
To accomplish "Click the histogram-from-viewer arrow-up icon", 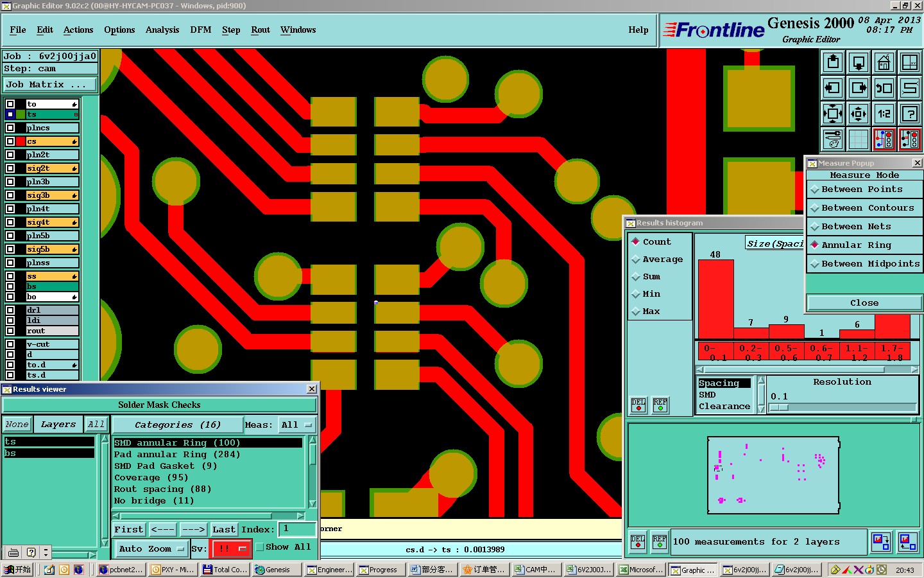I will pyautogui.click(x=907, y=542).
